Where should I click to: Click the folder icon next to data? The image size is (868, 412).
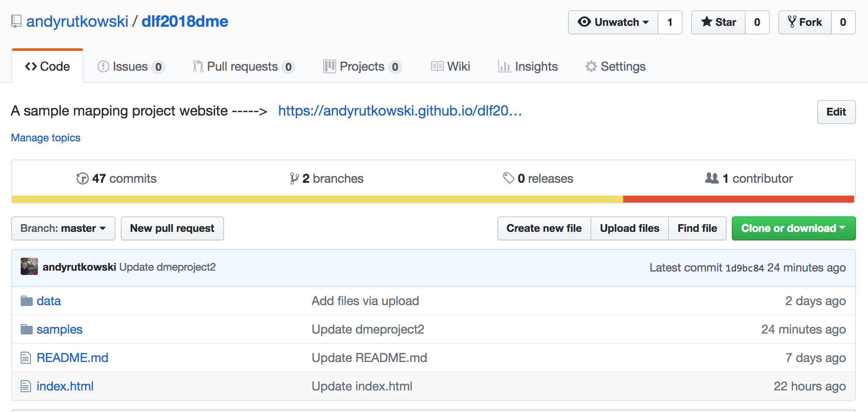point(27,301)
